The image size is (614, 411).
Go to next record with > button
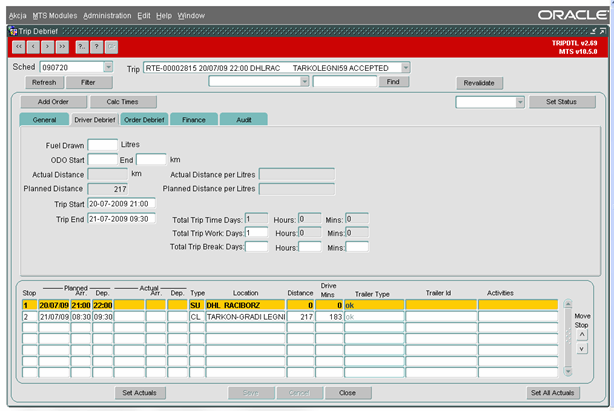tap(47, 47)
